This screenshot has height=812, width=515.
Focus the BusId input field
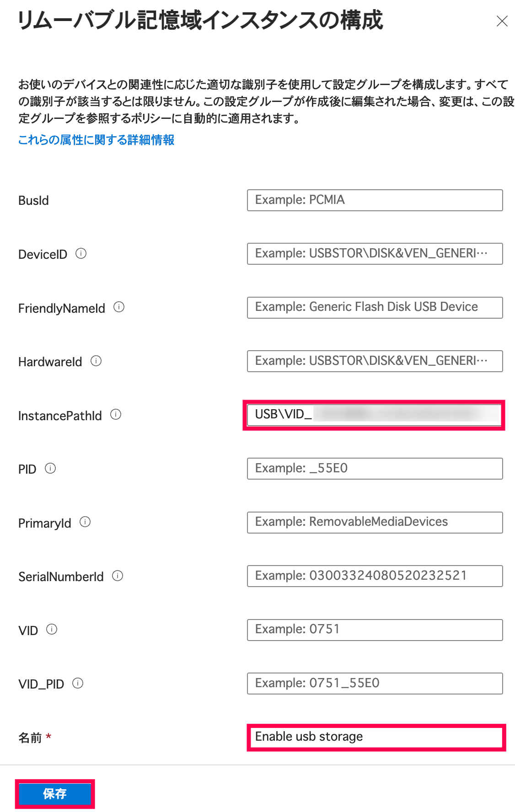click(375, 200)
